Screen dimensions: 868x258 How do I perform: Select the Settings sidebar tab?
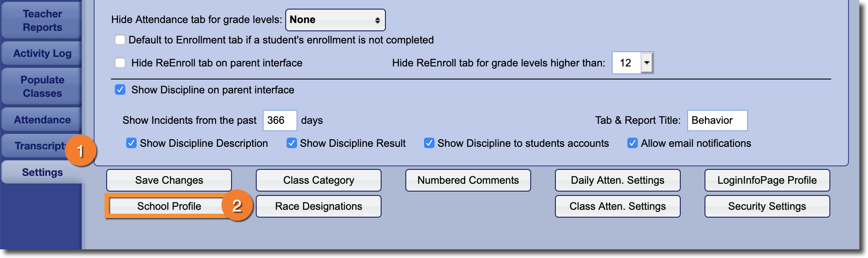coord(42,172)
